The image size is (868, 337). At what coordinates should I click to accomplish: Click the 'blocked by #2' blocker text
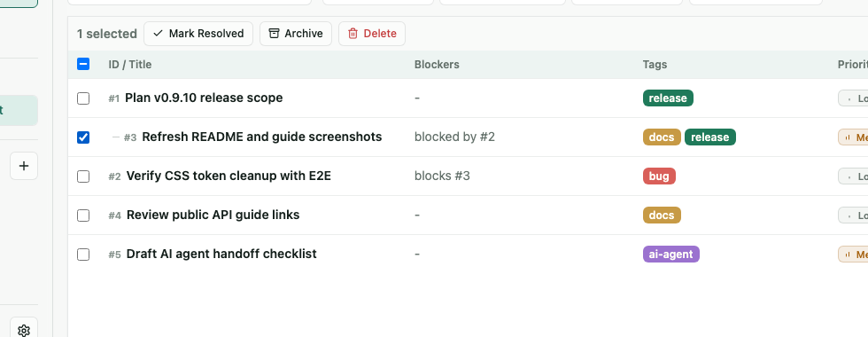(x=454, y=137)
